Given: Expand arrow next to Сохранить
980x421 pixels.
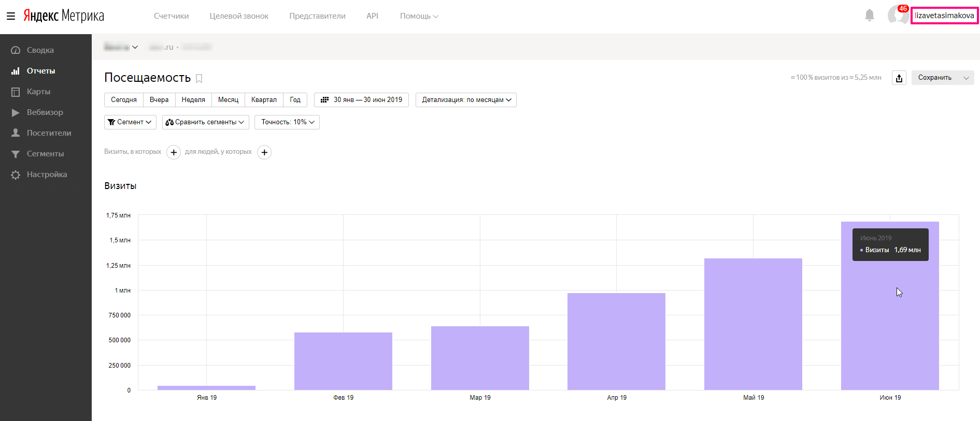Looking at the screenshot, I should 966,78.
